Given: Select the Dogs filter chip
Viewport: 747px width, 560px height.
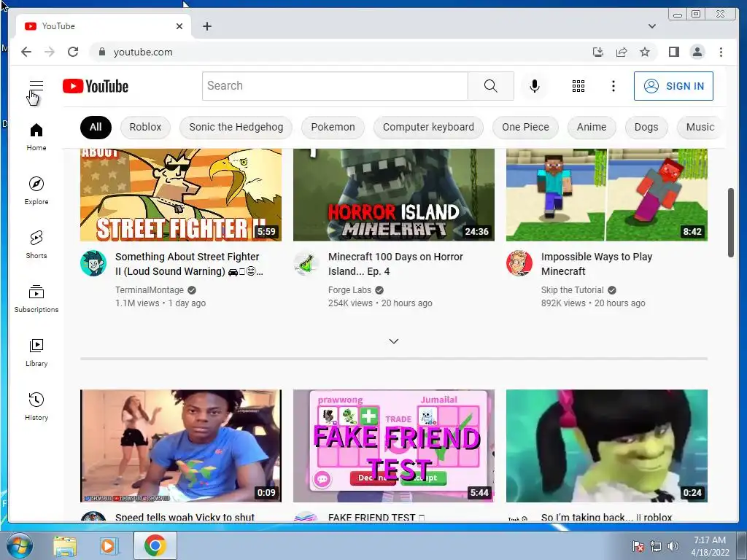Looking at the screenshot, I should click(x=646, y=127).
